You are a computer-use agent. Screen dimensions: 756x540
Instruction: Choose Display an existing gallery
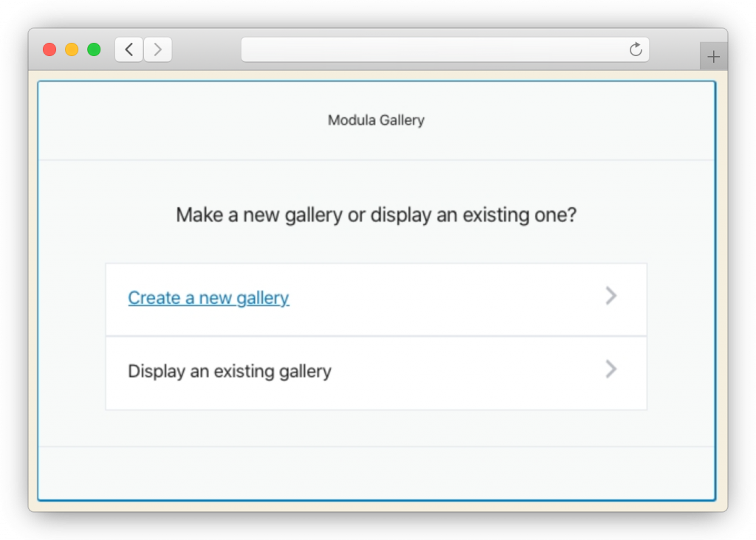click(x=230, y=371)
